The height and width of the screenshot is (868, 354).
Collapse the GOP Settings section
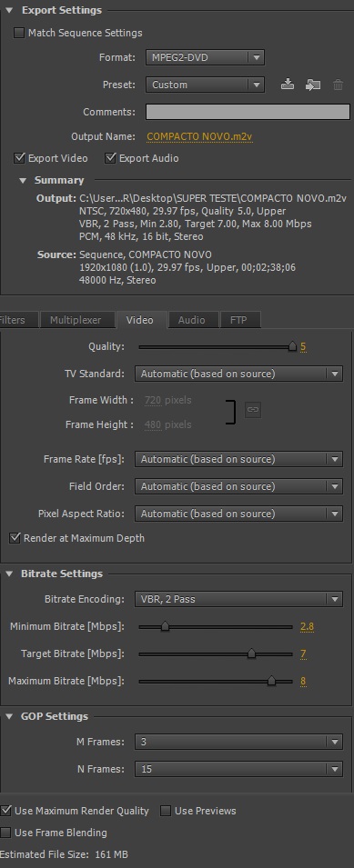pyautogui.click(x=9, y=716)
